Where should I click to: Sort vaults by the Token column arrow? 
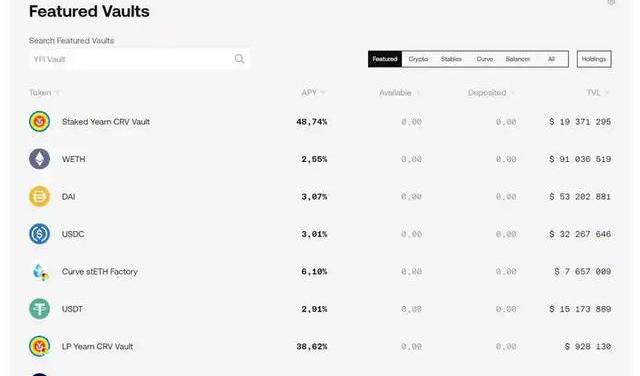point(57,93)
